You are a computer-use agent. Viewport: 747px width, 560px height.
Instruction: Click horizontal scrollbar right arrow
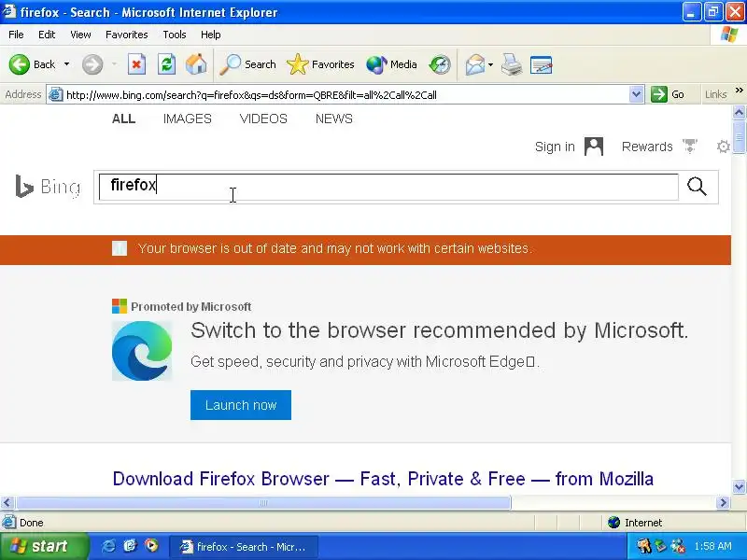click(724, 502)
